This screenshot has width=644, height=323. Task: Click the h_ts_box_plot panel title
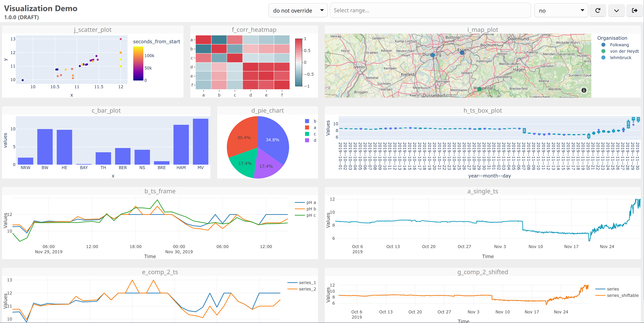[482, 110]
